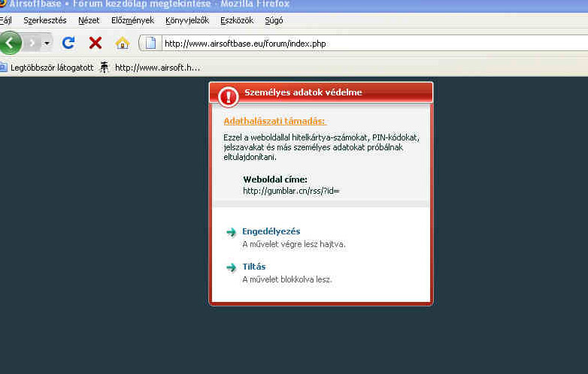This screenshot has height=374, width=588.
Task: Focus the address bar with airsoftbase URL
Action: tap(361, 44)
